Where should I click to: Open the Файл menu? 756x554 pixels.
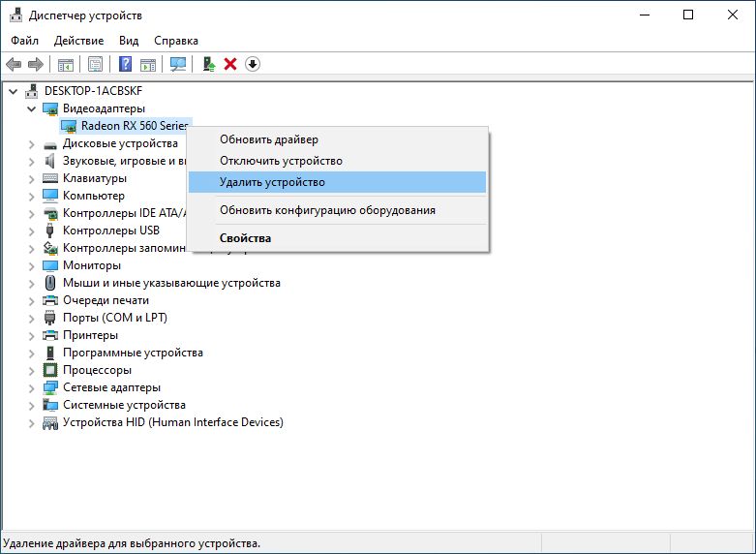pyautogui.click(x=24, y=41)
